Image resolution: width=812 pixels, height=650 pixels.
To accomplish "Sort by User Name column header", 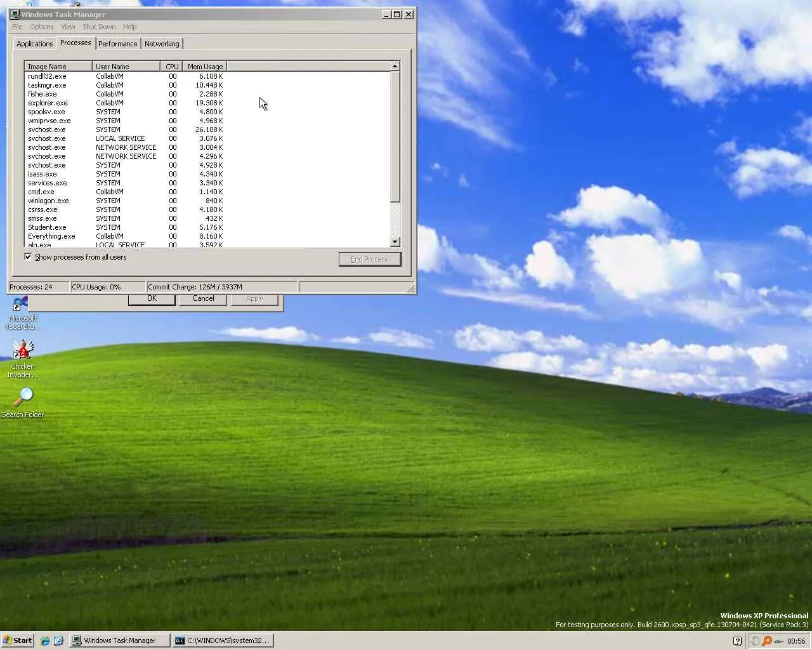I will point(126,67).
